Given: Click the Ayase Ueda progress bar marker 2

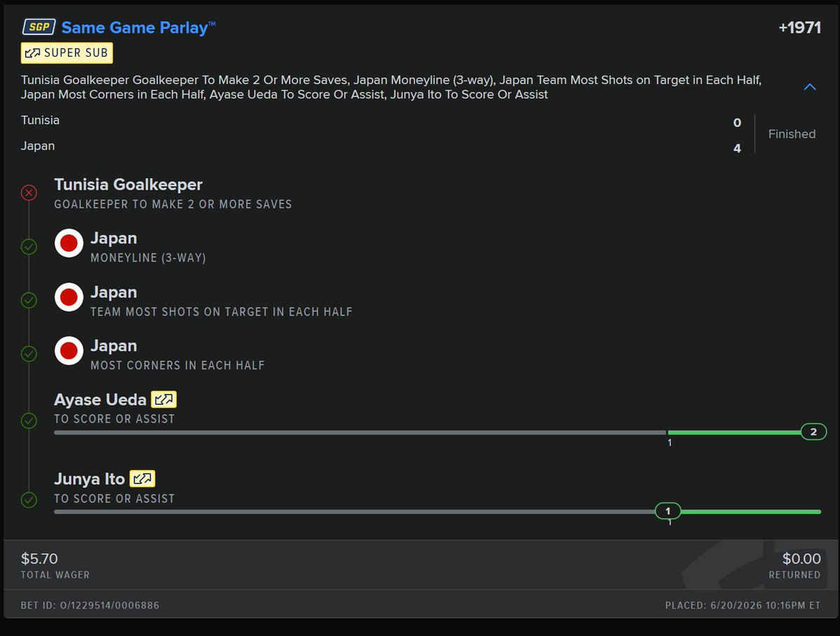Looking at the screenshot, I should pos(813,432).
